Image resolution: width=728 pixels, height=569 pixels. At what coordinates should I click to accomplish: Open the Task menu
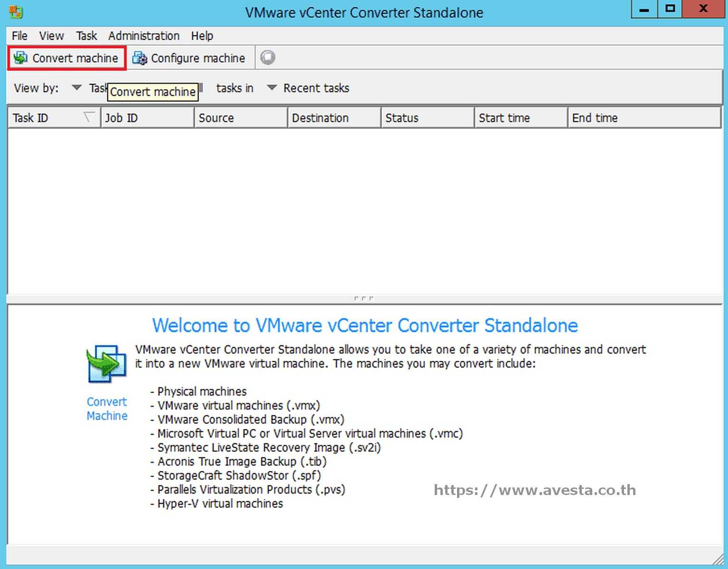pos(85,36)
